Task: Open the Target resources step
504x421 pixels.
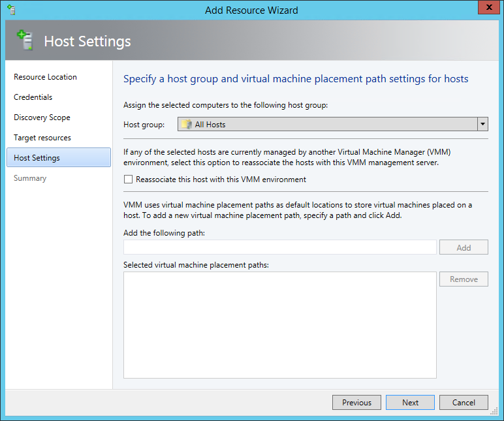Action: [42, 138]
